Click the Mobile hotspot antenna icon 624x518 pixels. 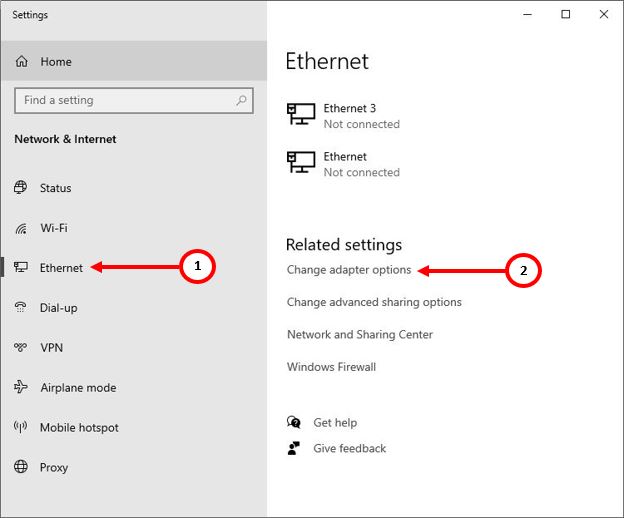click(21, 427)
